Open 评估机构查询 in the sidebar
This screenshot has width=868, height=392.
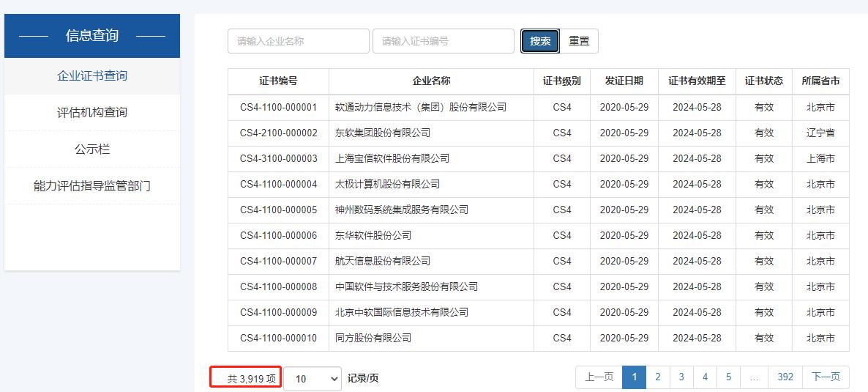click(x=92, y=113)
